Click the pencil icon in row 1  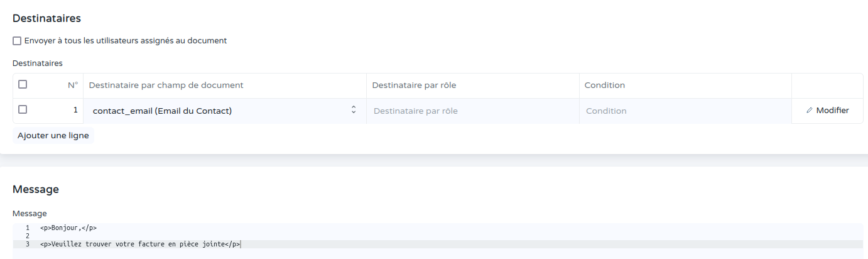[x=809, y=111]
